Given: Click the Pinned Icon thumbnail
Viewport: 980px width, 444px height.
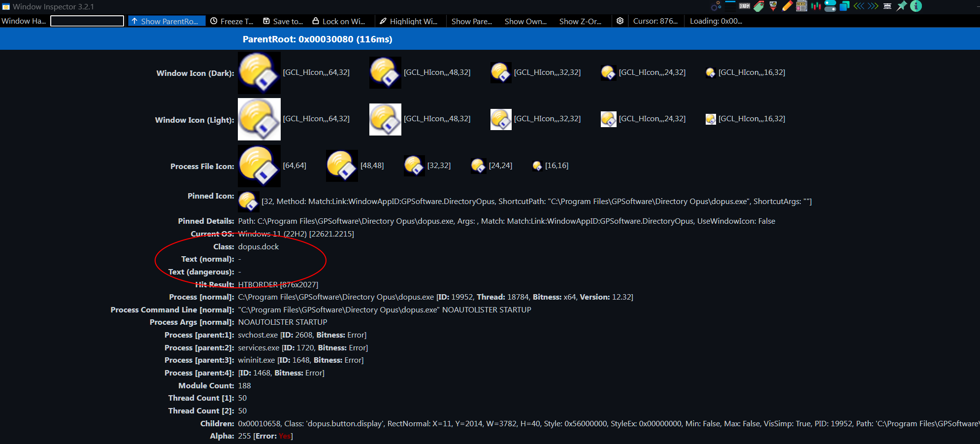Looking at the screenshot, I should tap(248, 201).
